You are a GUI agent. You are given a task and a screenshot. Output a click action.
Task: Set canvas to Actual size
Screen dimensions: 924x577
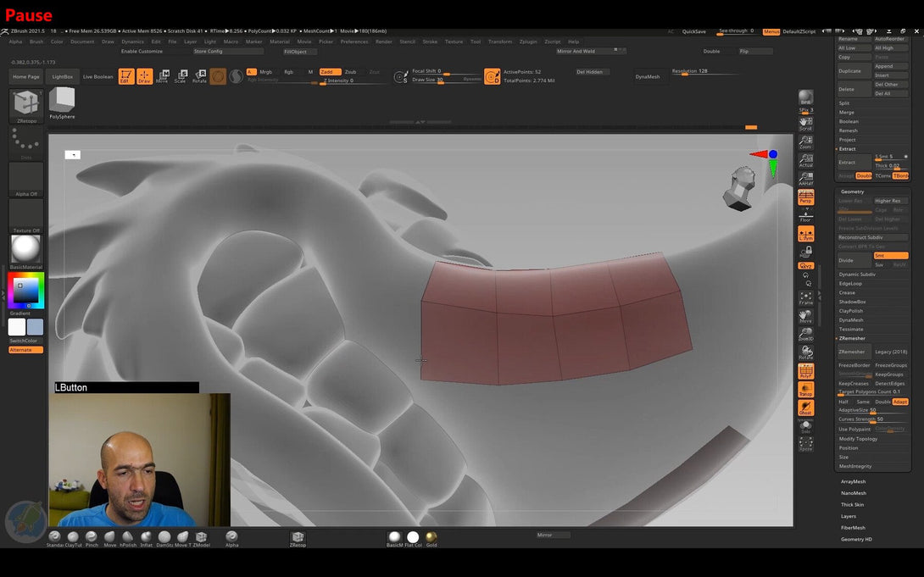click(805, 160)
